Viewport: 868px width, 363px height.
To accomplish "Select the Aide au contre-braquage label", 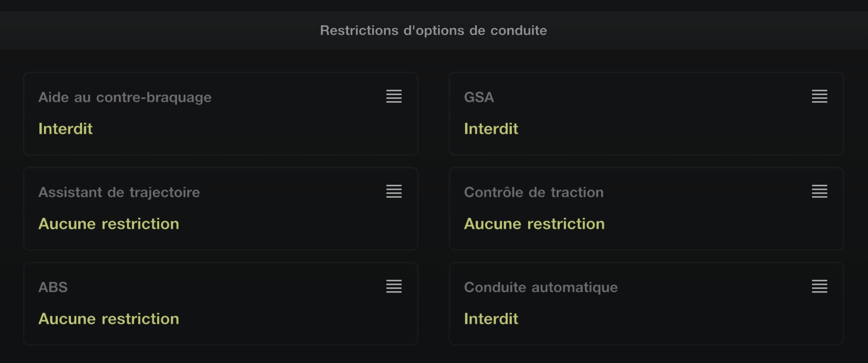I will coord(125,97).
